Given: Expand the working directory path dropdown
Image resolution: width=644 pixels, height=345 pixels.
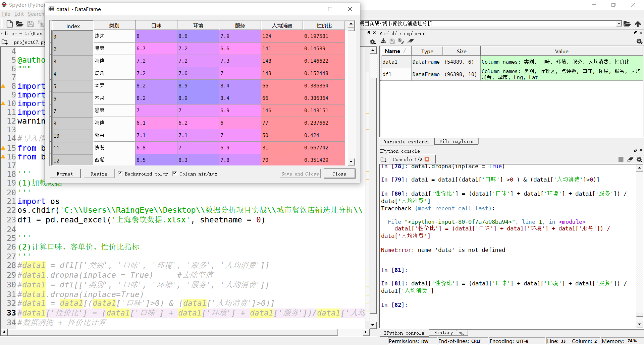Looking at the screenshot, I should pos(619,24).
